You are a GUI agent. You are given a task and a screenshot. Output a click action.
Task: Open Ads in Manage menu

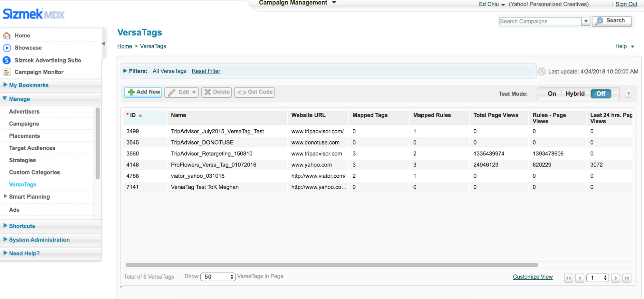14,210
